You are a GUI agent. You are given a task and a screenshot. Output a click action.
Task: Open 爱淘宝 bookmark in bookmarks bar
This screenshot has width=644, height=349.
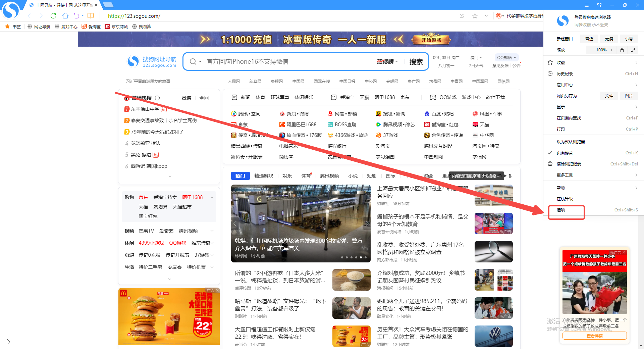coord(91,27)
